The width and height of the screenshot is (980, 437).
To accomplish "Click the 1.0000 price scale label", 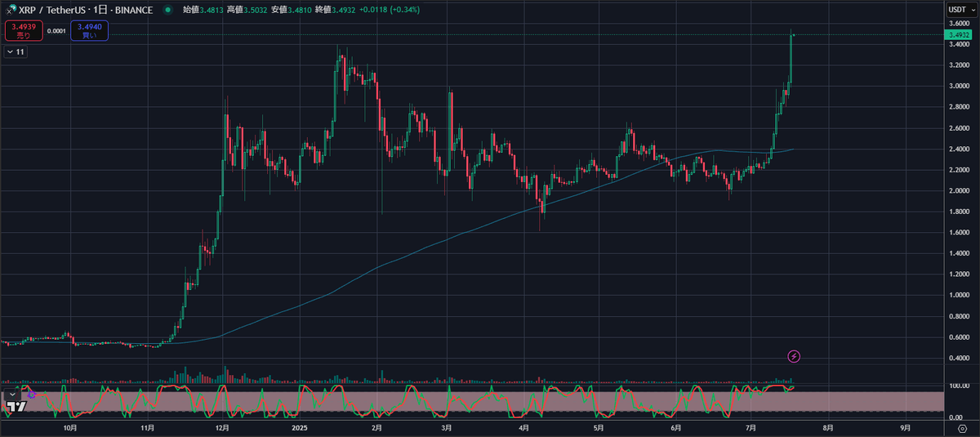I will tap(959, 296).
